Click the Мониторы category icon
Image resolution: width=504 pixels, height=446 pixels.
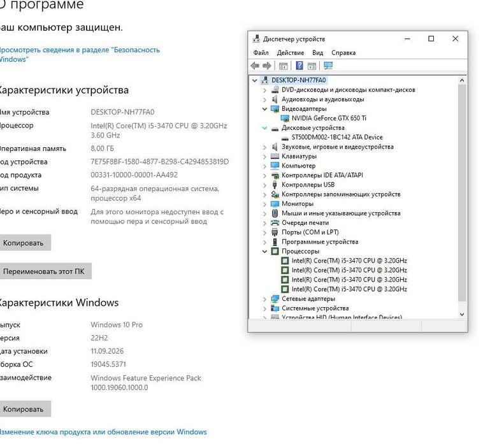point(275,204)
